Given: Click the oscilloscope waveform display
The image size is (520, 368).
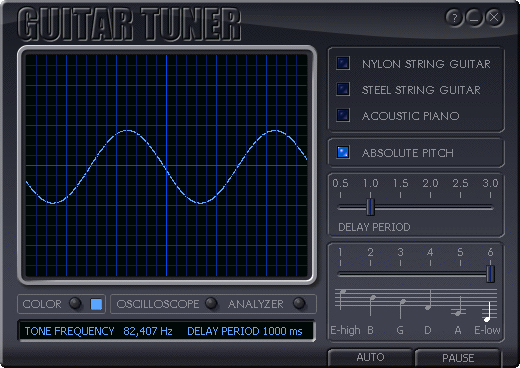Looking at the screenshot, I should click(167, 165).
